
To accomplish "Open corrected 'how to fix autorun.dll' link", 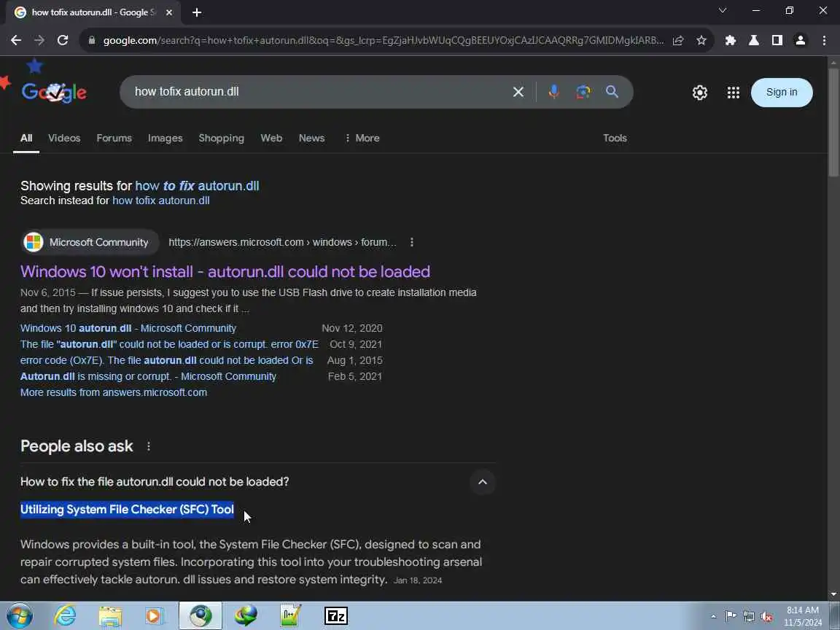I will [x=197, y=186].
